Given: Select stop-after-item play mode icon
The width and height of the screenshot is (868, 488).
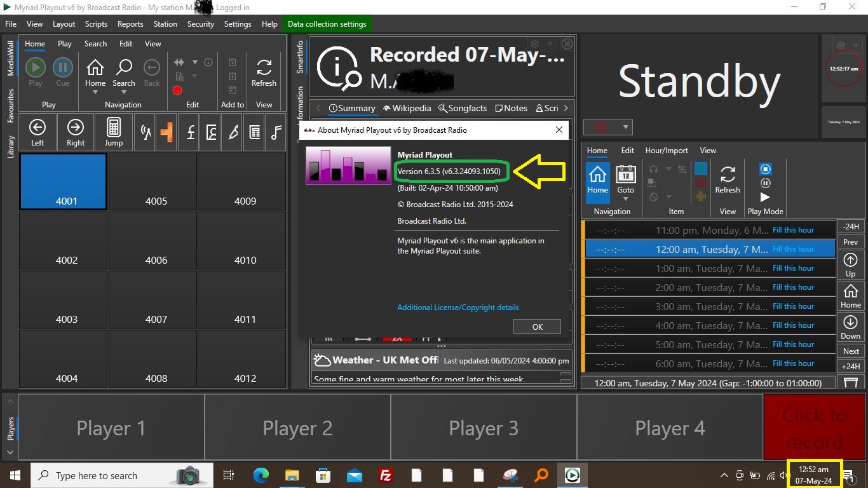Looking at the screenshot, I should click(x=766, y=169).
